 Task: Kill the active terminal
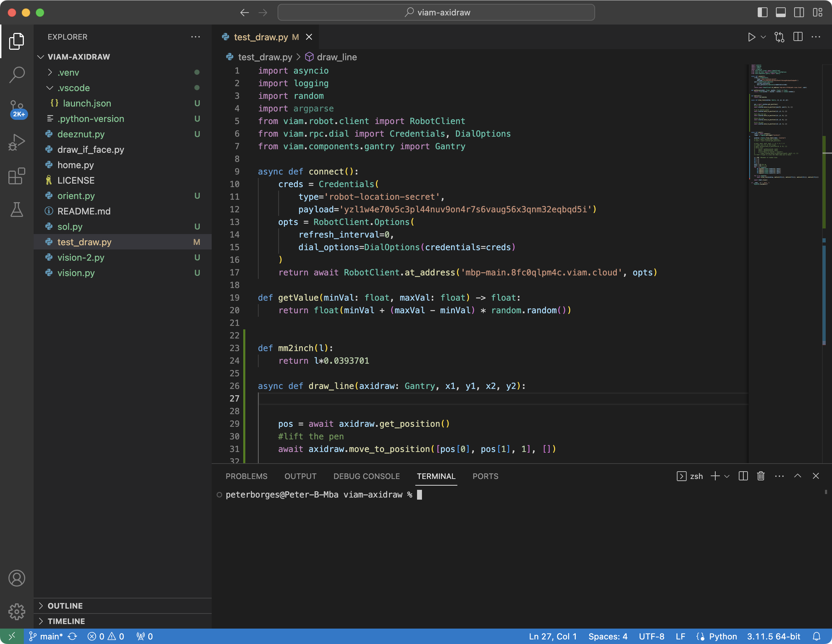[x=761, y=476]
